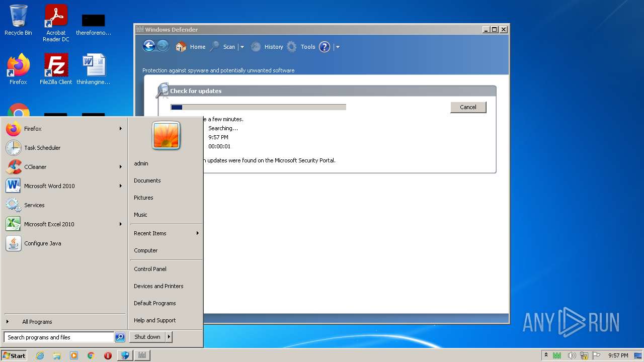This screenshot has height=362, width=644.
Task: Click the Windows Defender taskbar button
Action: (x=125, y=355)
